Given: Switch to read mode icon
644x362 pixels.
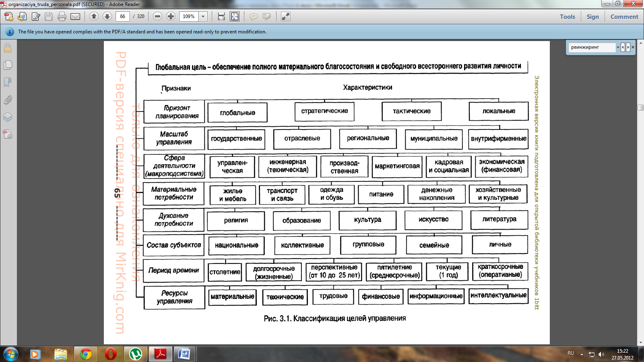Looking at the screenshot, I should pyautogui.click(x=286, y=16).
